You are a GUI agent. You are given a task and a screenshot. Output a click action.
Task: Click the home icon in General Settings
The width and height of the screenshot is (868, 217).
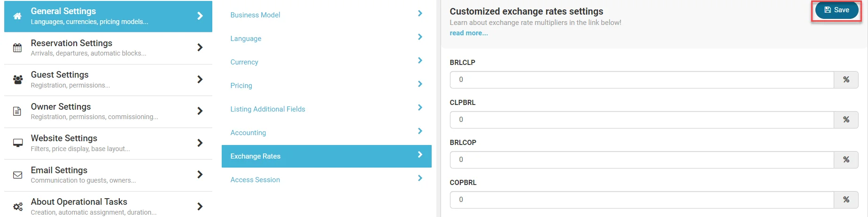tap(17, 16)
